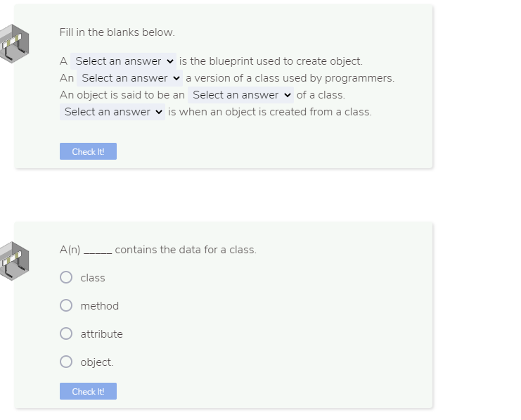Click the blank underline after "A(n)"
This screenshot has height=420, width=521.
point(97,250)
